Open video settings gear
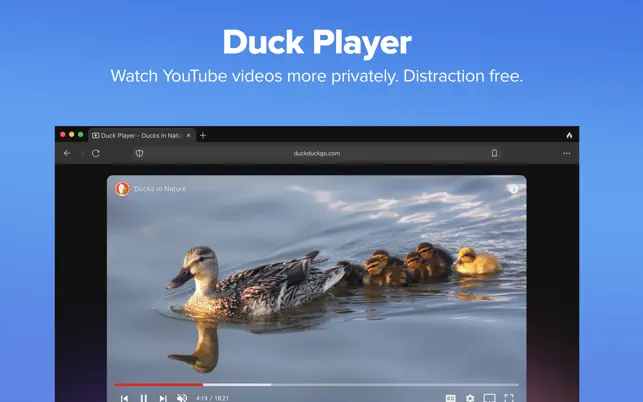The width and height of the screenshot is (643, 402). (x=470, y=398)
